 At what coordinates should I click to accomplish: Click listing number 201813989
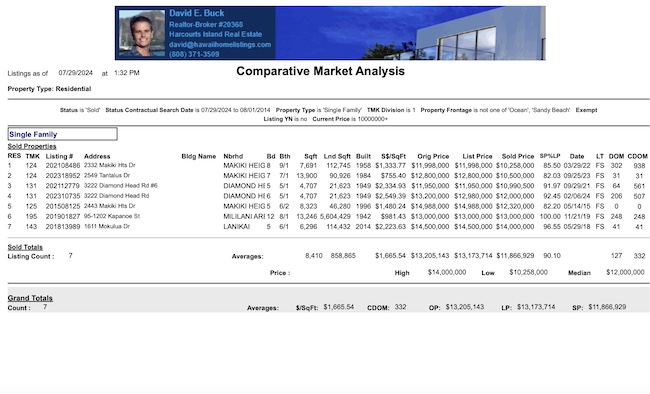click(63, 227)
